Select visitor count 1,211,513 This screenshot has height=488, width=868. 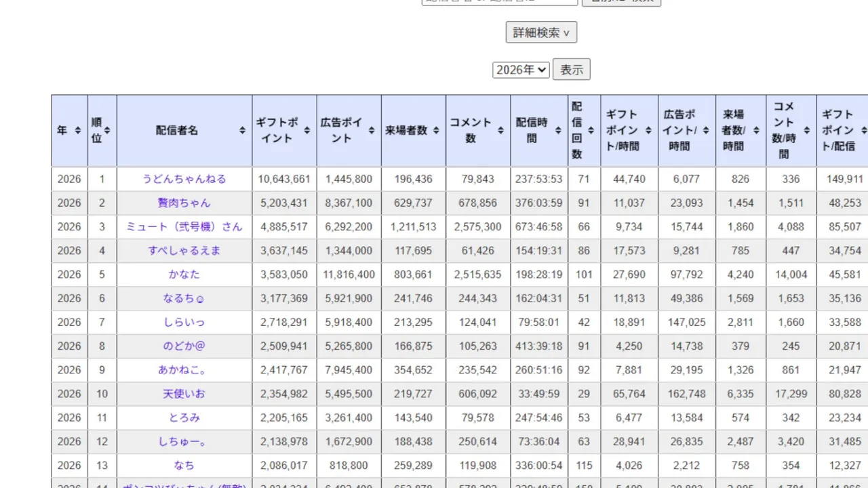click(414, 226)
